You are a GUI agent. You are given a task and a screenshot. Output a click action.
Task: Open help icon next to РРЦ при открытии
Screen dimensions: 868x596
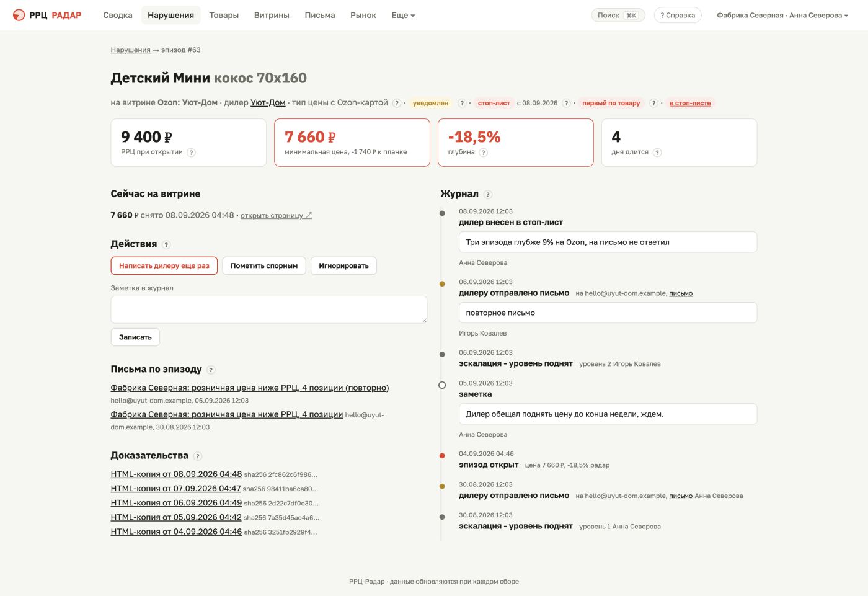tap(192, 153)
